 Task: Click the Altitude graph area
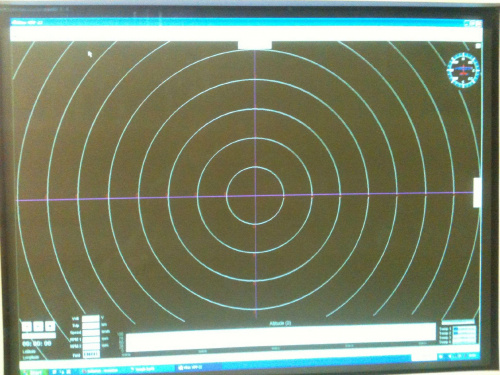(x=281, y=337)
